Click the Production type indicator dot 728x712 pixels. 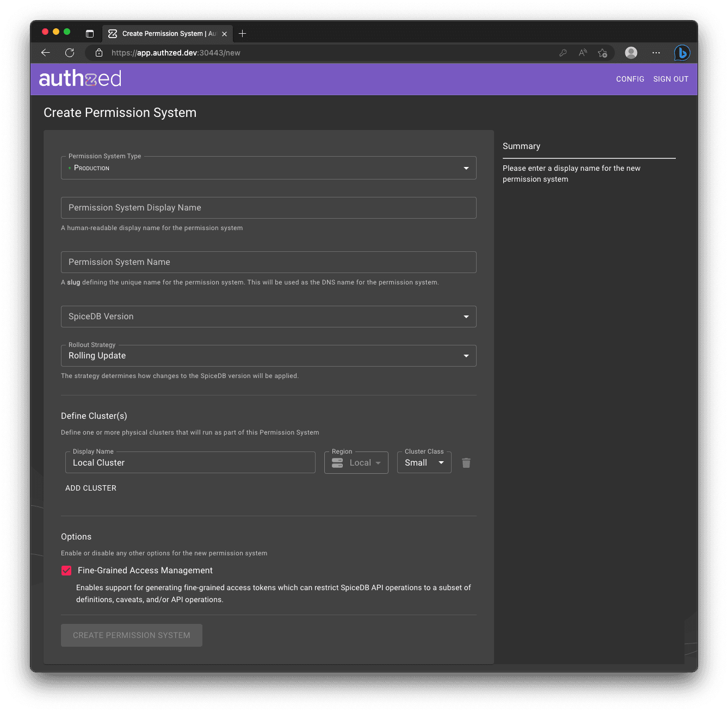click(70, 168)
